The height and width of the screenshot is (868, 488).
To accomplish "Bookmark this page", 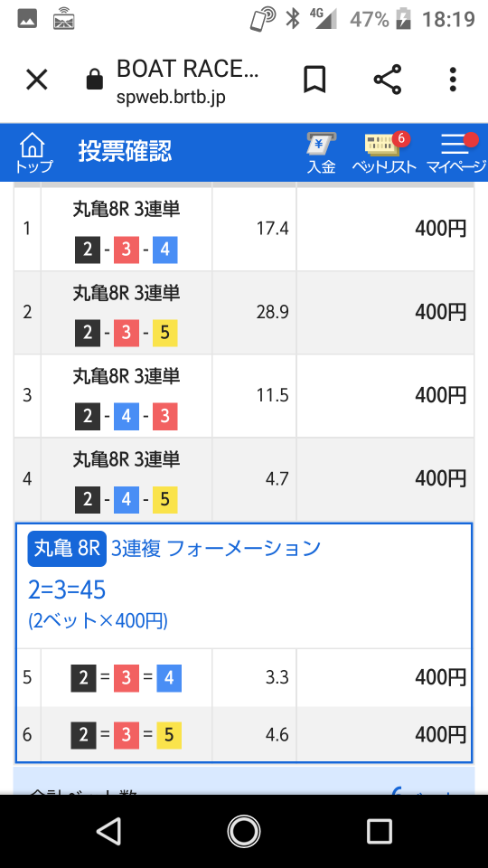I will [314, 80].
